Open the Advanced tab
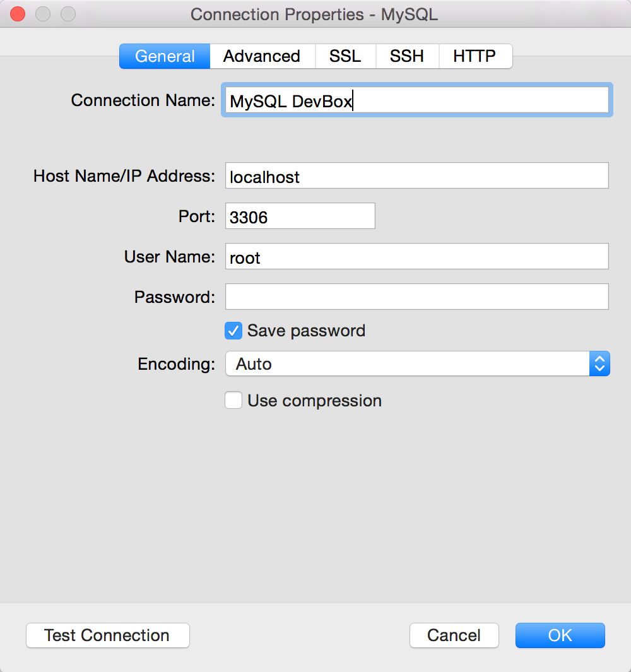Image resolution: width=631 pixels, height=672 pixels. (261, 56)
